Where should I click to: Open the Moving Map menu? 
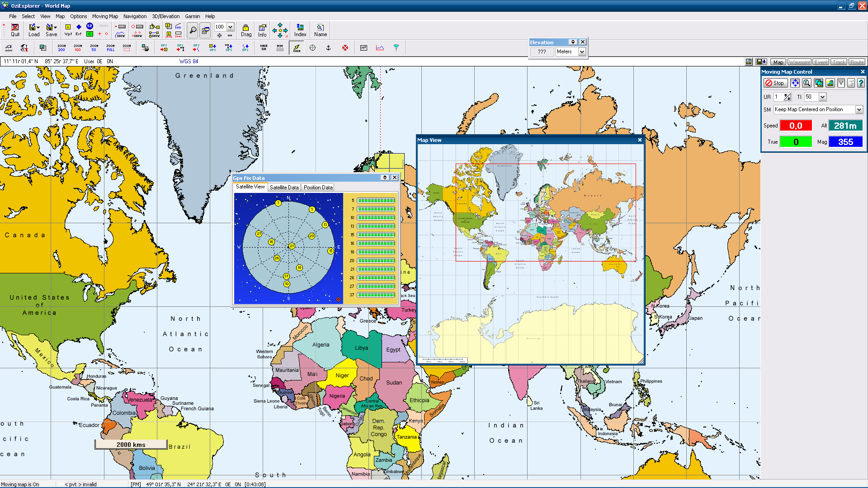(x=105, y=16)
